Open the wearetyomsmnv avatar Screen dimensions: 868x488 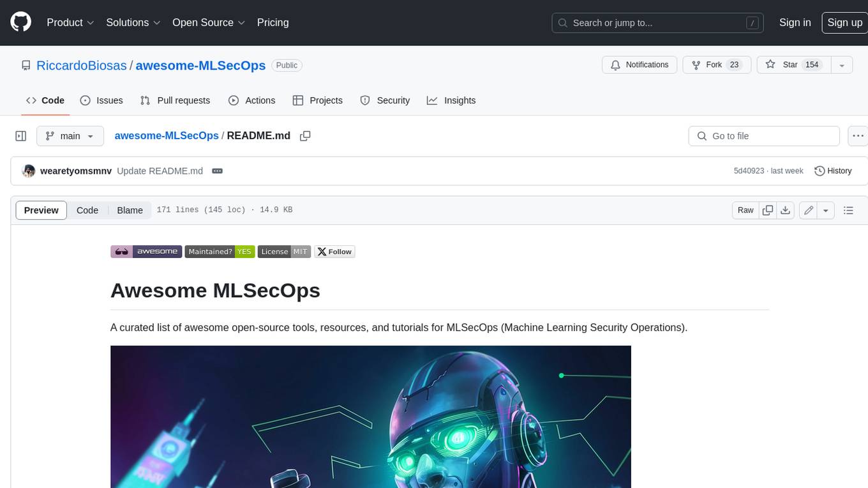tap(29, 171)
